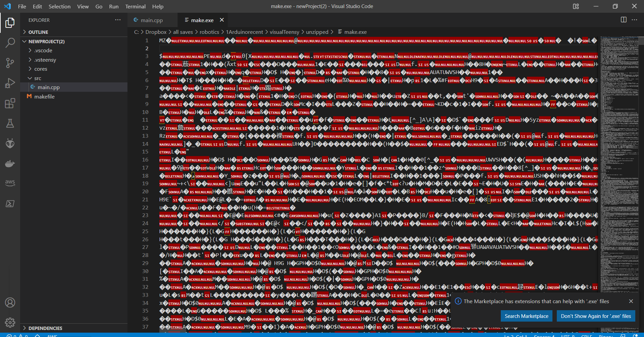644x337 pixels.
Task: Open the Customize Layout icon
Action: pos(576,6)
